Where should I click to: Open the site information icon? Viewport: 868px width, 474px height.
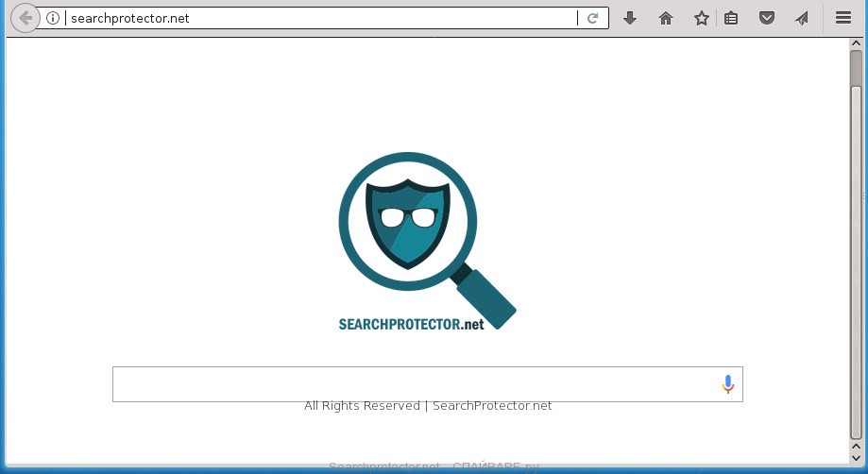pyautogui.click(x=53, y=18)
